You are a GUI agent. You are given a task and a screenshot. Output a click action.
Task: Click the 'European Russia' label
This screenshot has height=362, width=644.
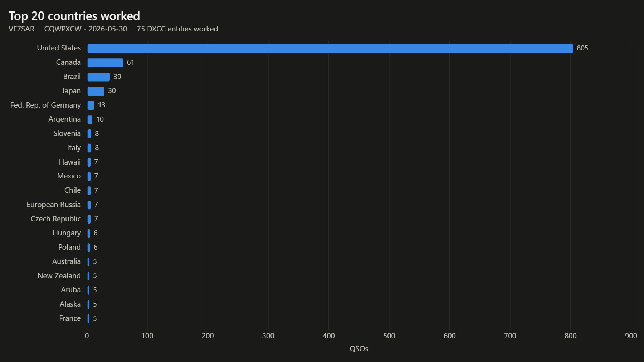click(54, 205)
